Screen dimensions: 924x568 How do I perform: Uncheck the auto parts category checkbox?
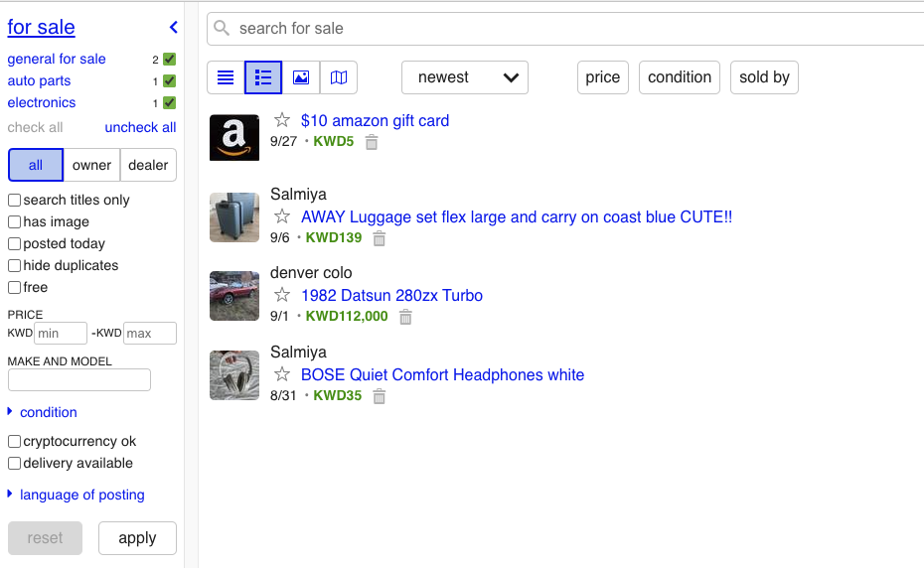(x=170, y=81)
